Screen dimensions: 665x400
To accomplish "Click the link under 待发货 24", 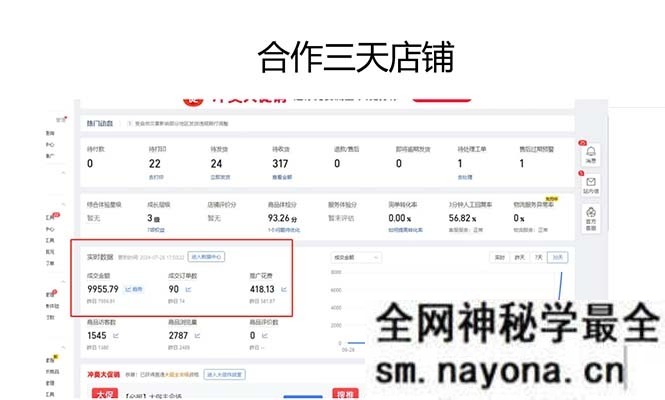I will coord(220,177).
